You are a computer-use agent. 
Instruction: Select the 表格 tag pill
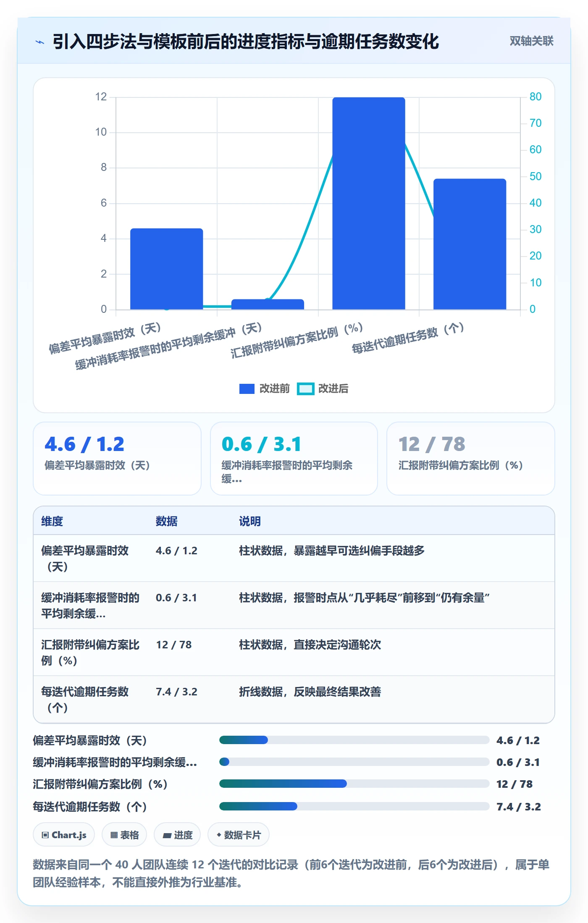[124, 835]
